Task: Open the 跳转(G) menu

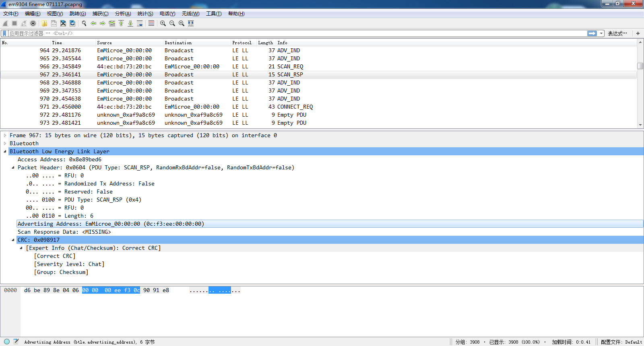Action: [x=78, y=14]
